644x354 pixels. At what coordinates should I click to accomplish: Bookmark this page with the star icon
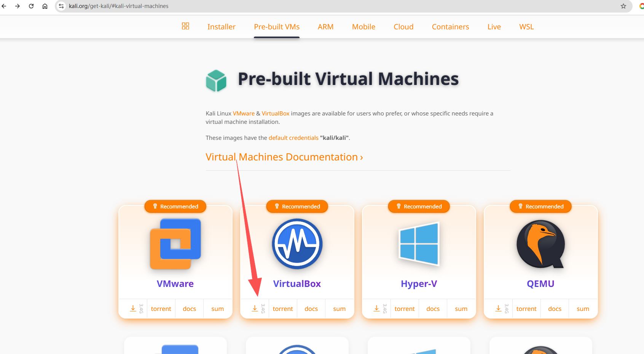point(623,6)
